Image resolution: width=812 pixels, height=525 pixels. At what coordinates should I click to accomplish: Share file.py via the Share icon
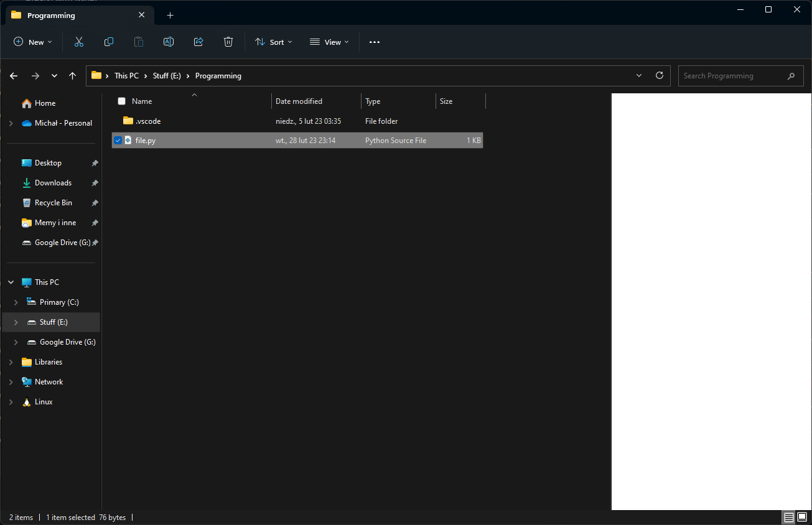(x=198, y=42)
